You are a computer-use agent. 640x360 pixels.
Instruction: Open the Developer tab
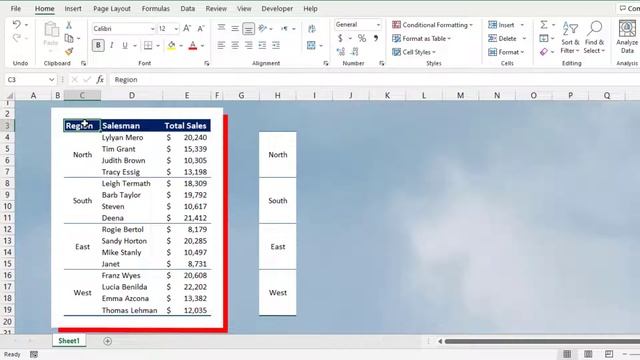(277, 9)
